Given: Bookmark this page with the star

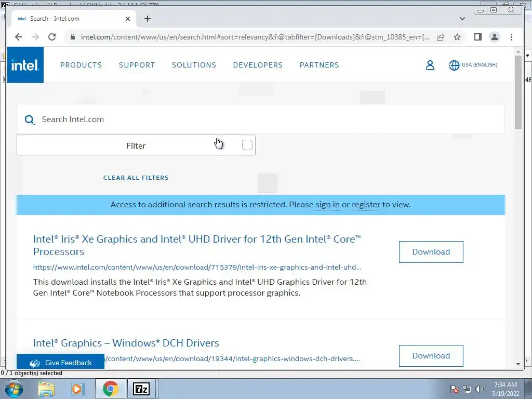Looking at the screenshot, I should click(457, 37).
